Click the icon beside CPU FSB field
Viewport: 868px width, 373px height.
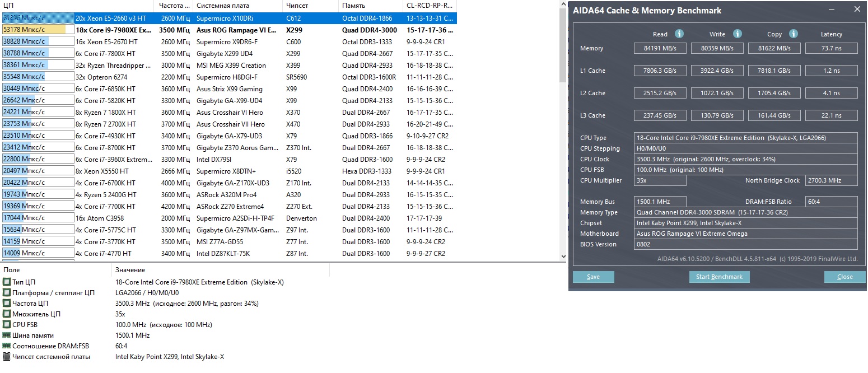7,325
